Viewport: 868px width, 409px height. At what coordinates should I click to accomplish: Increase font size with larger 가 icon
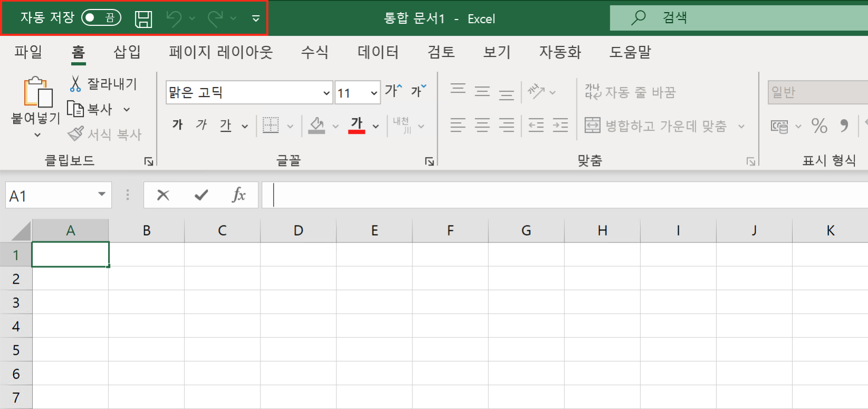point(393,91)
